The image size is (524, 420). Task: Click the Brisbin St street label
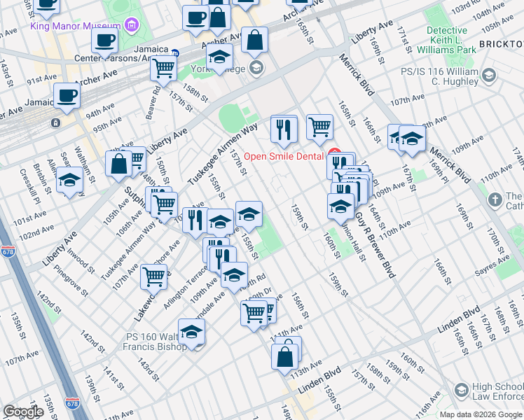point(43,178)
